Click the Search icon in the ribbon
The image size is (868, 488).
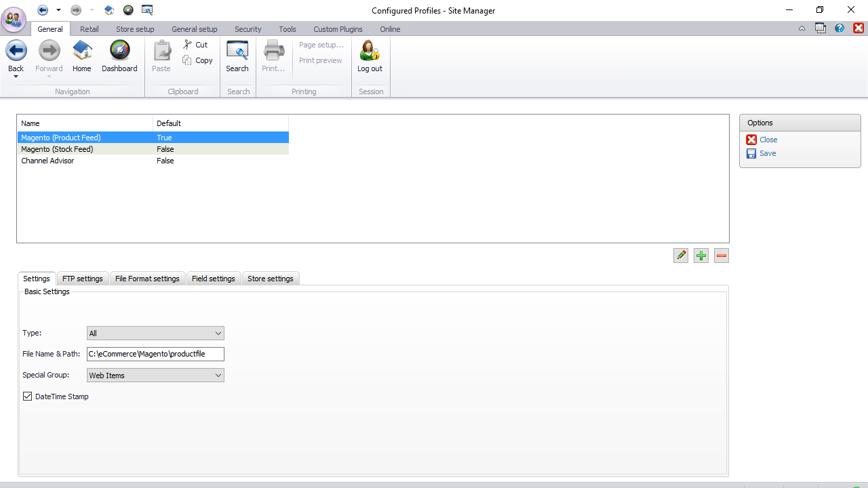click(x=237, y=52)
